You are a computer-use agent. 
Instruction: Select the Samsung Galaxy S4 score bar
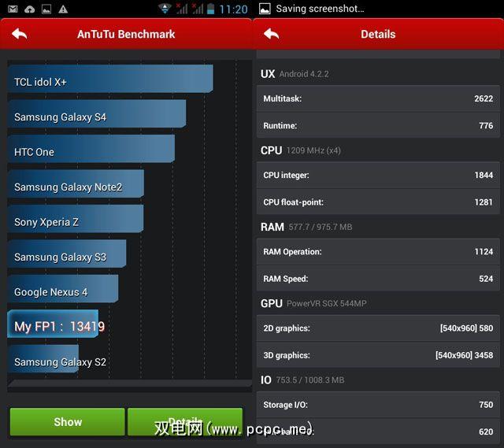[97, 113]
